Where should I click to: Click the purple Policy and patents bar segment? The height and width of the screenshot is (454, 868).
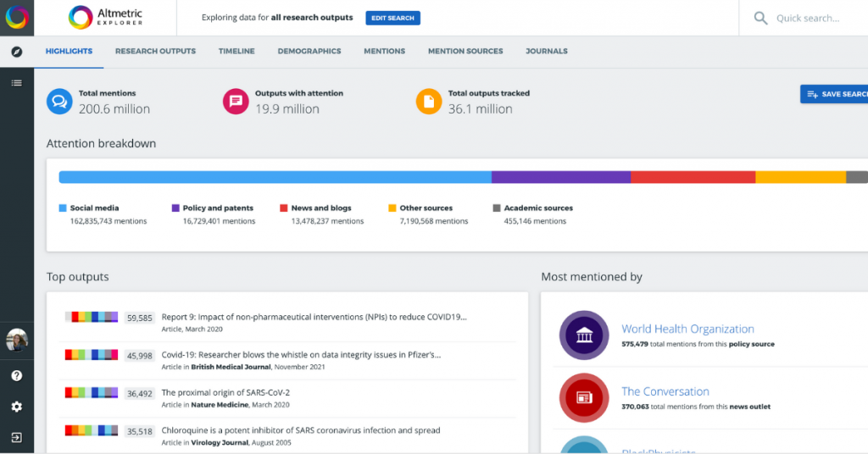[561, 177]
